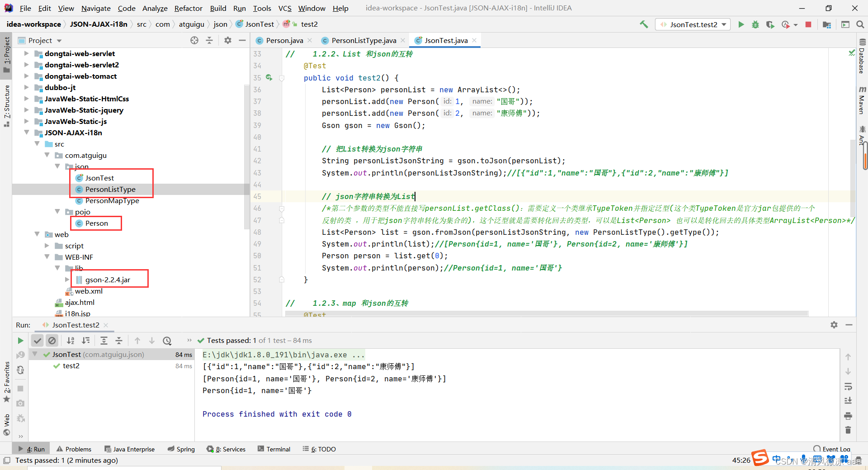868x470 pixels.
Task: Click the Build project hammer icon
Action: [644, 24]
